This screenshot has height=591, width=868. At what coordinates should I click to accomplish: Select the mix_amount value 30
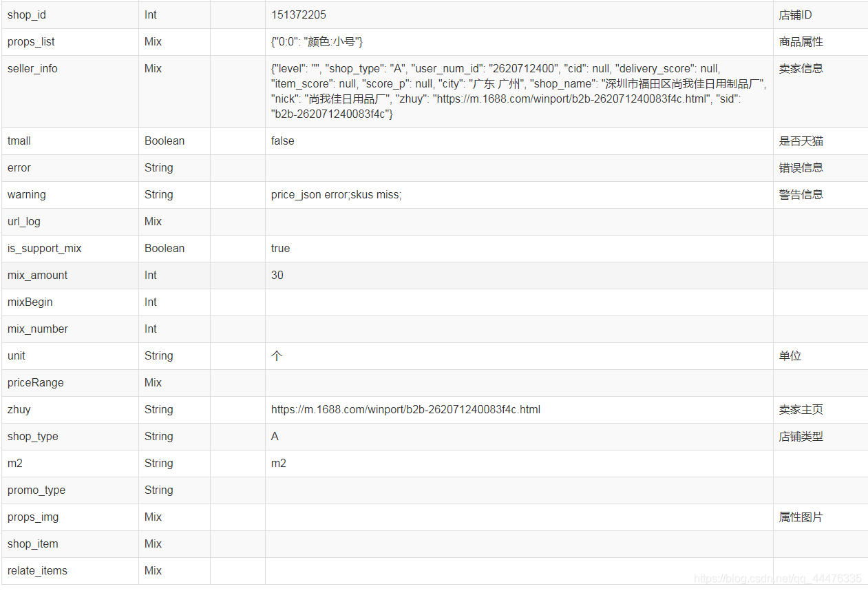277,276
